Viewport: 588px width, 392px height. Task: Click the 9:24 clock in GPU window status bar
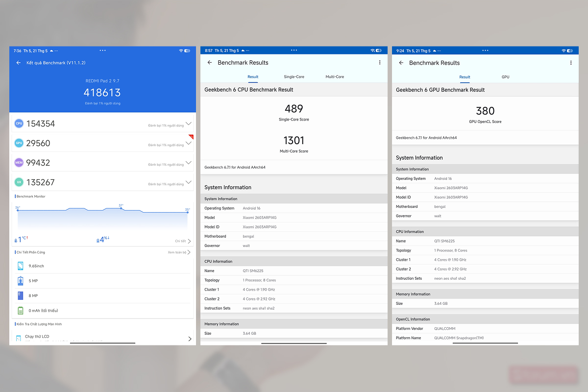coord(400,50)
